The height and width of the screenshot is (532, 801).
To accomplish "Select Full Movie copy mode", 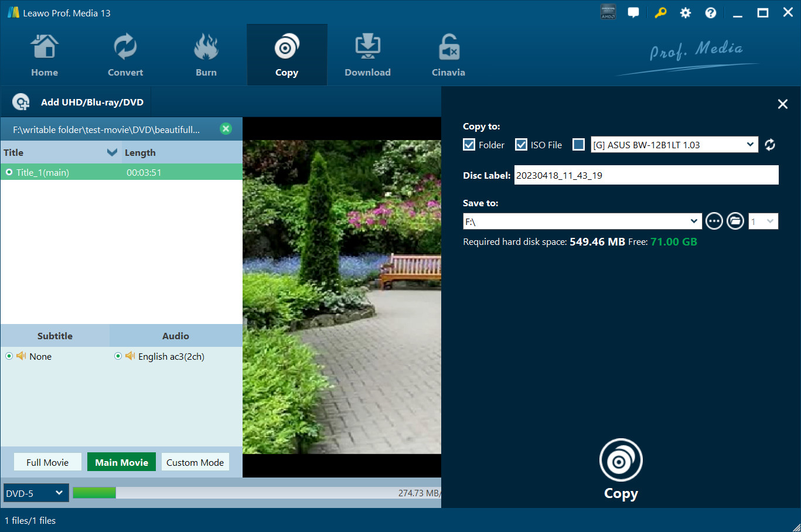I will click(47, 462).
